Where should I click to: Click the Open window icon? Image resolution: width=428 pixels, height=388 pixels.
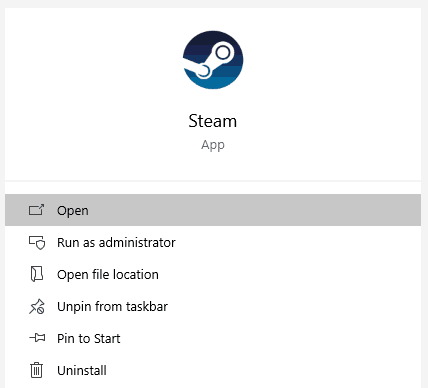coord(36,210)
